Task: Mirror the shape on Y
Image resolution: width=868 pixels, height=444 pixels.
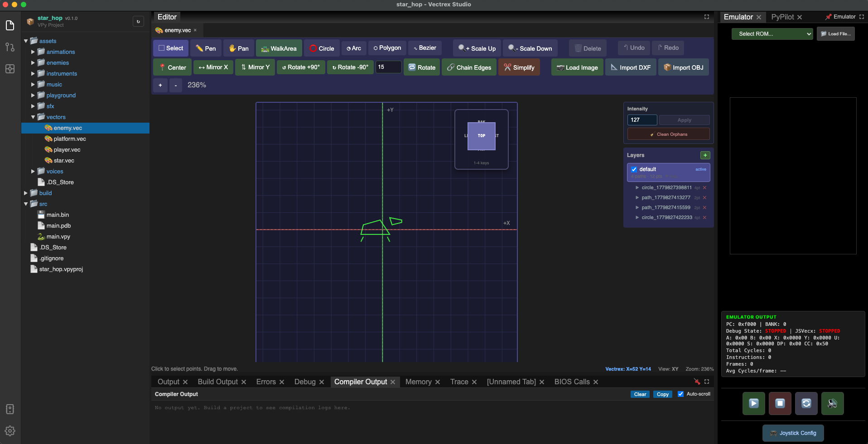Action: [255, 67]
